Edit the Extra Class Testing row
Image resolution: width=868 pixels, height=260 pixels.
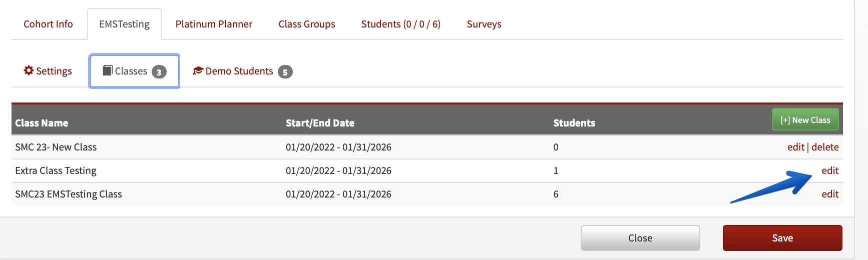[x=830, y=170]
